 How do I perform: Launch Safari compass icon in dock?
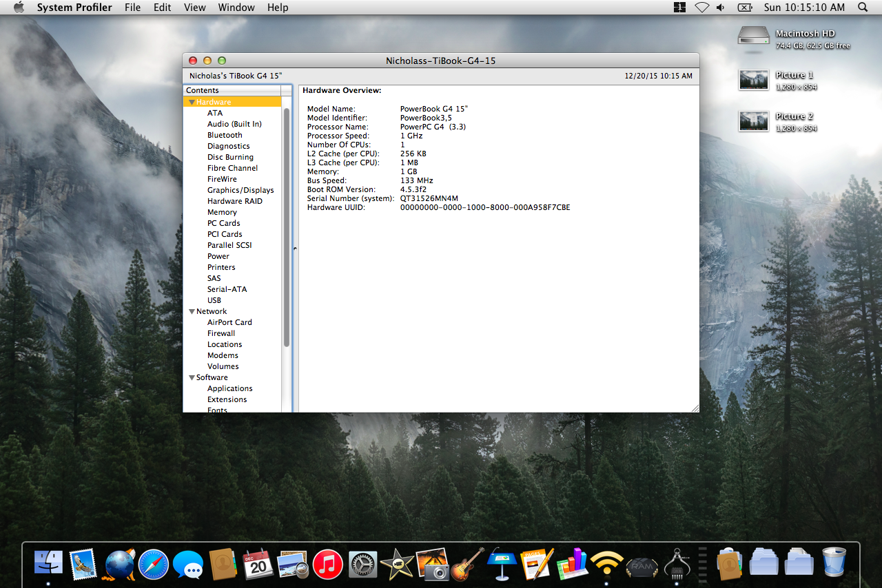point(154,565)
